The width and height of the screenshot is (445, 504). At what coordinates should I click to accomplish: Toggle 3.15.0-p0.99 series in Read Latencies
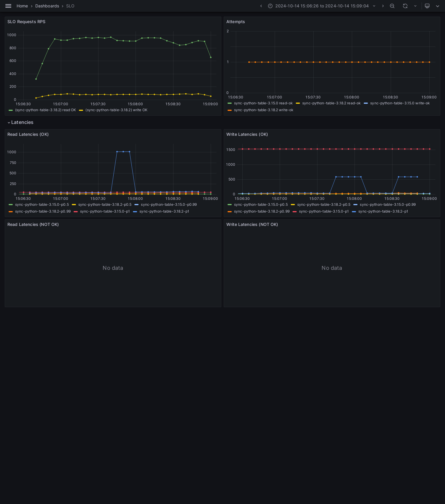point(169,205)
